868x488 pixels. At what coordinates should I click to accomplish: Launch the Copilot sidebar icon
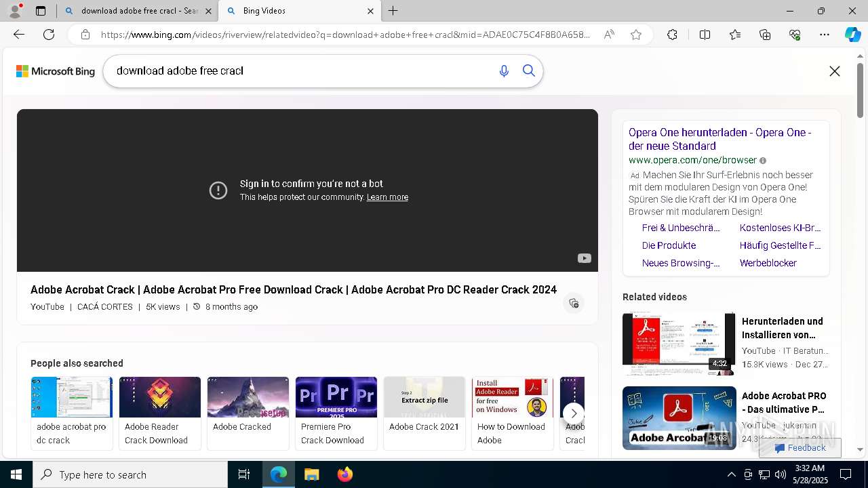(852, 35)
